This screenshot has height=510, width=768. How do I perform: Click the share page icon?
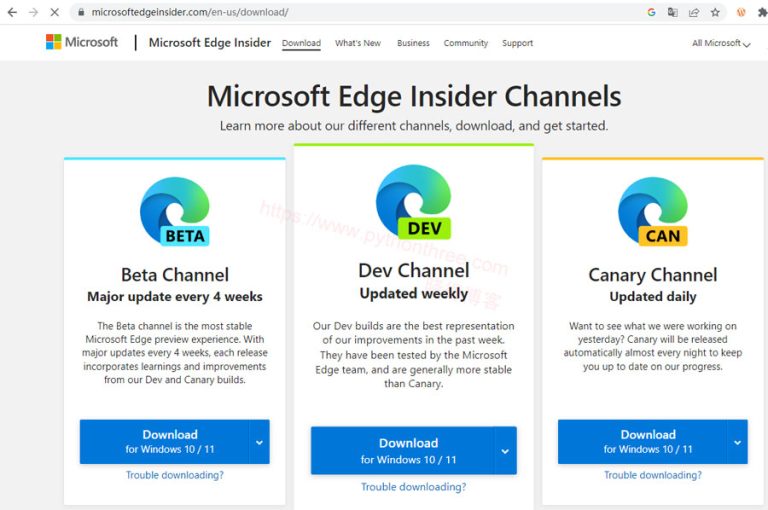(x=694, y=12)
